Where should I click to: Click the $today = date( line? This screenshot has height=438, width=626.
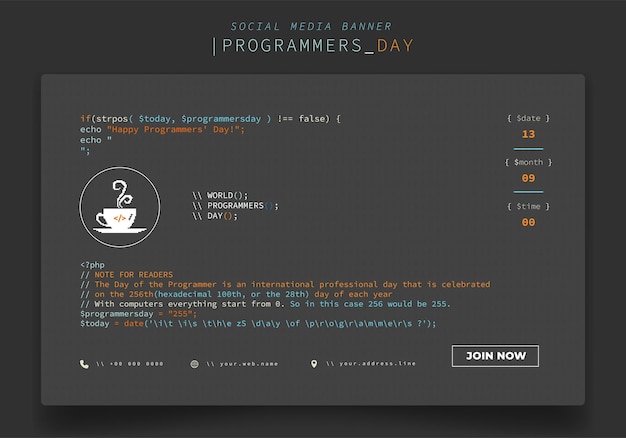coord(258,323)
